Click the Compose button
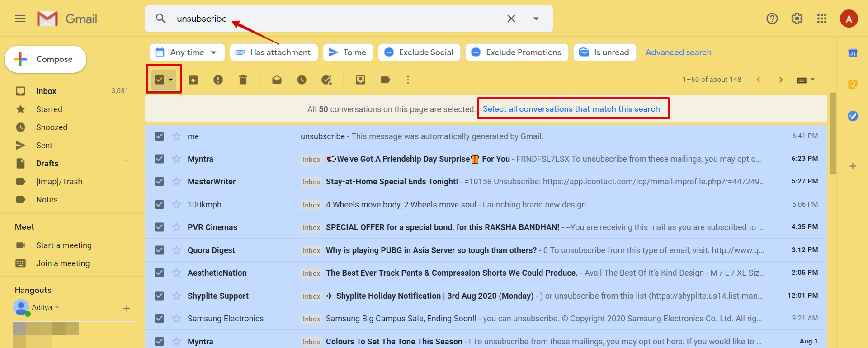 [45, 59]
